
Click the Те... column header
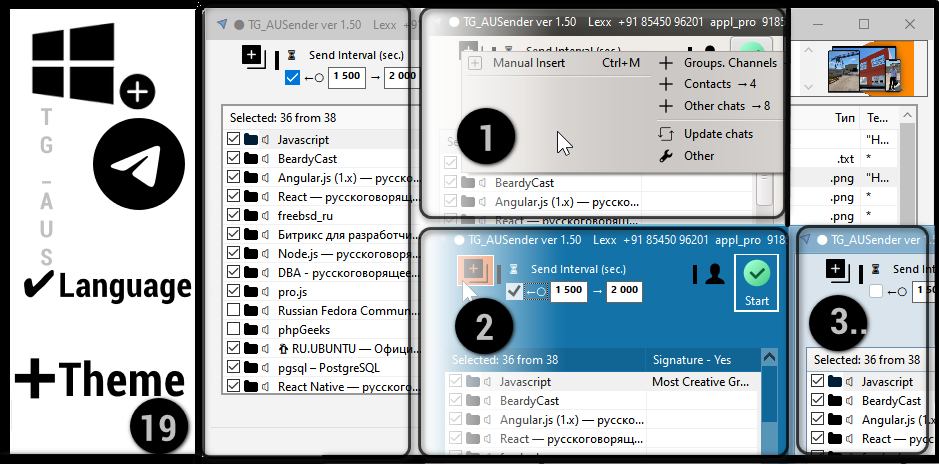pyautogui.click(x=879, y=118)
